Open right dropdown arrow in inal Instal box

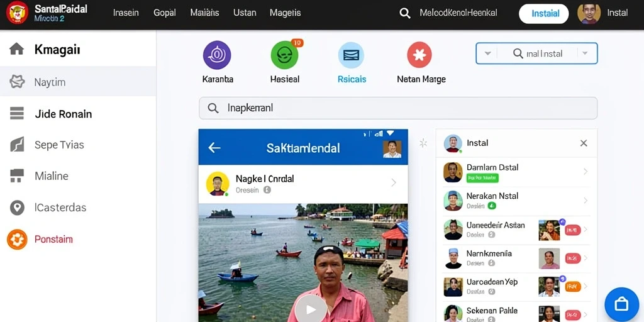coord(586,53)
